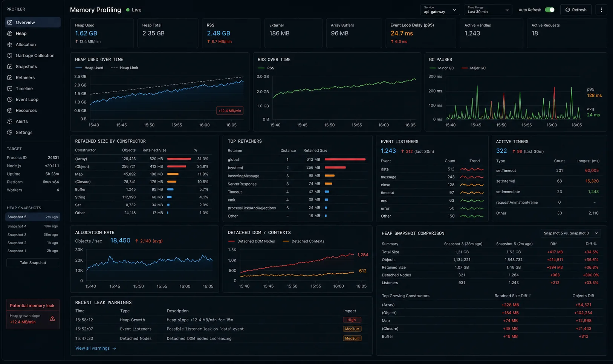Click the (Array) retained size bar
The image size is (613, 364).
[179, 159]
